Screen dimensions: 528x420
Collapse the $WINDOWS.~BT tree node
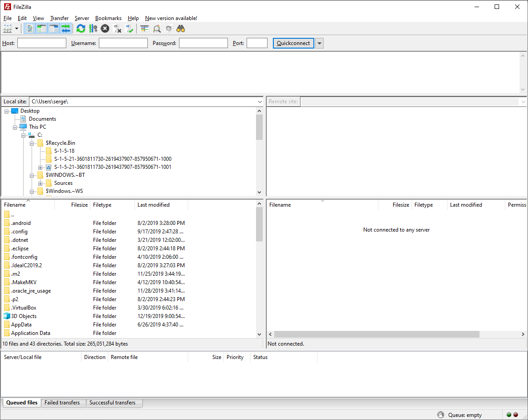click(32, 175)
